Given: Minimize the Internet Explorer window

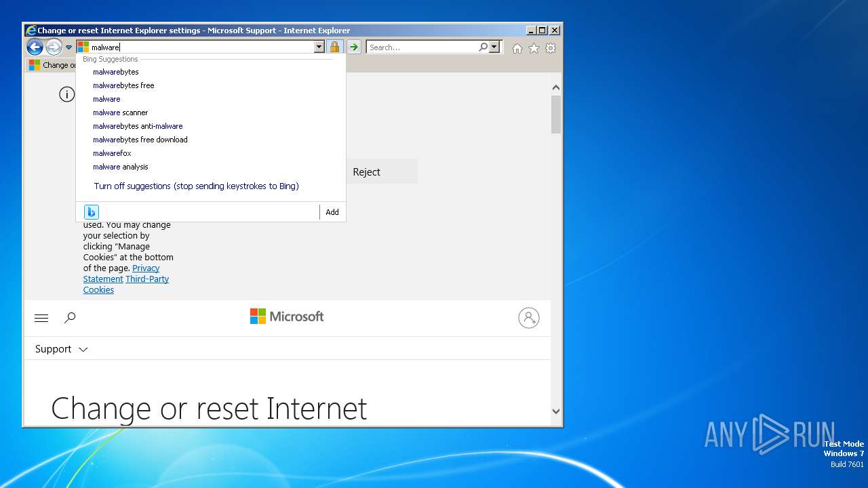Looking at the screenshot, I should (531, 30).
